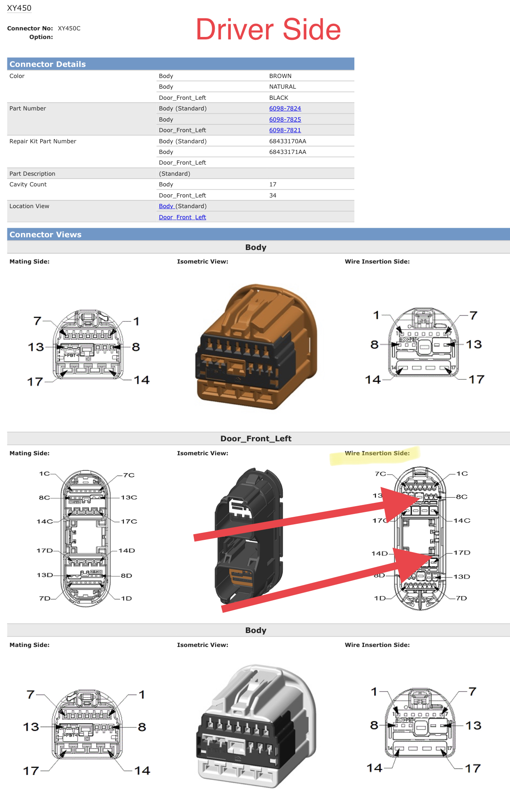Click the Connector Details section header

tap(48, 64)
